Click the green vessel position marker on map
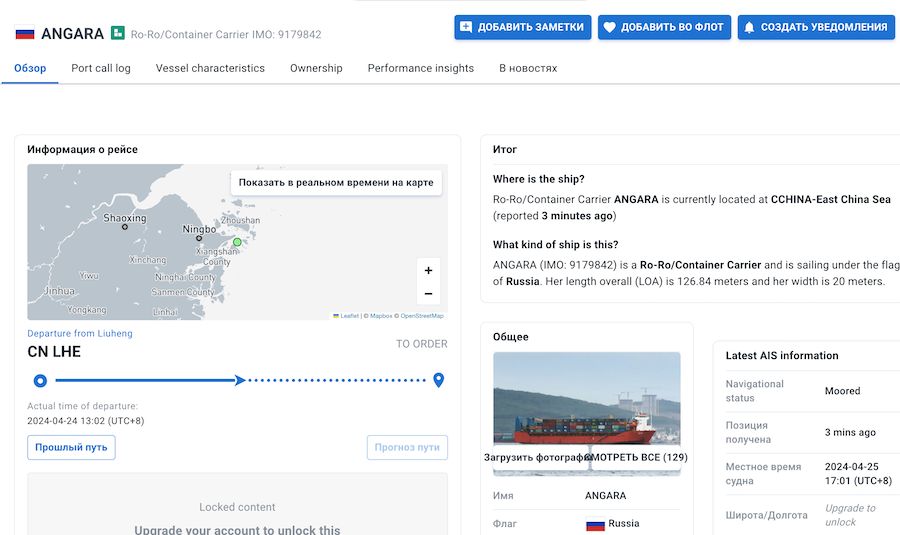Image resolution: width=900 pixels, height=535 pixels. click(237, 242)
